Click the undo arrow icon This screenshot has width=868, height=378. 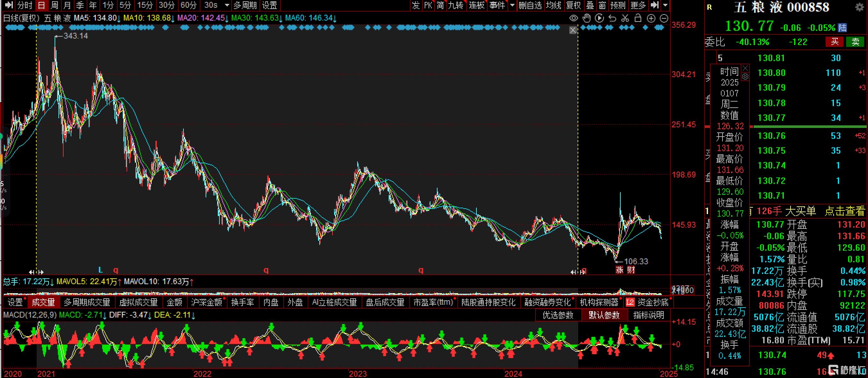[x=612, y=18]
